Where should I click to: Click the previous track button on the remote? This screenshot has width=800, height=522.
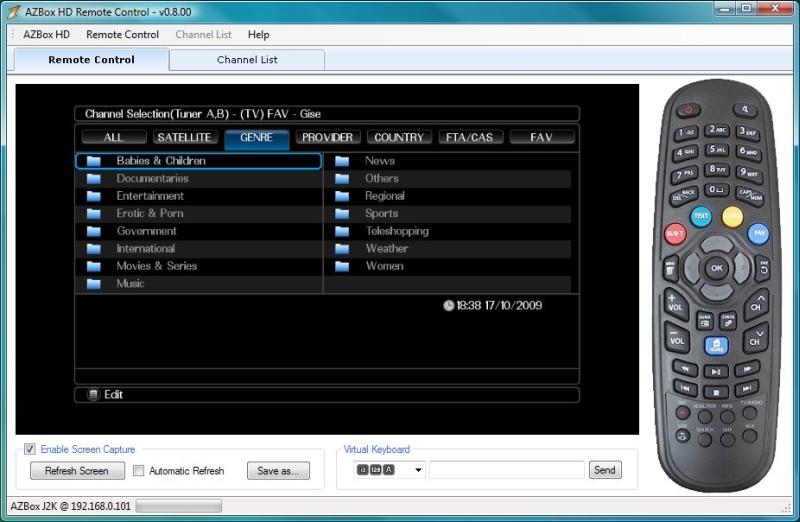685,388
